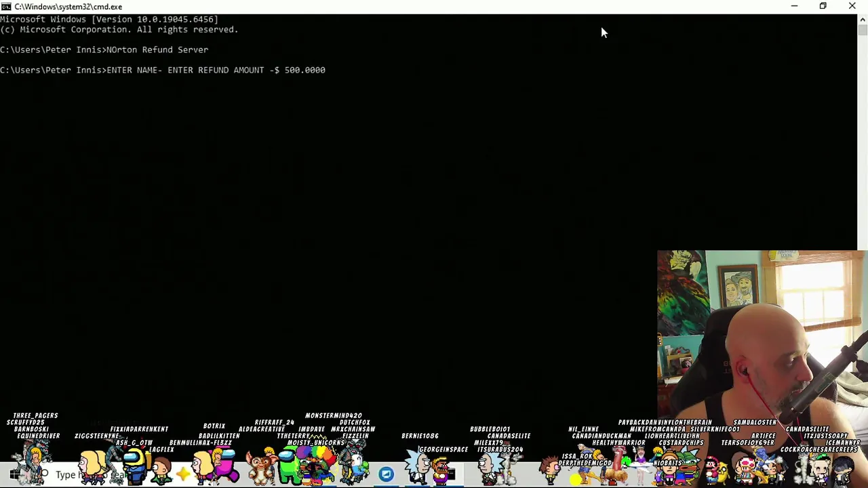Restore down the cmd.exe window
Image resolution: width=868 pixels, height=488 pixels.
[823, 6]
